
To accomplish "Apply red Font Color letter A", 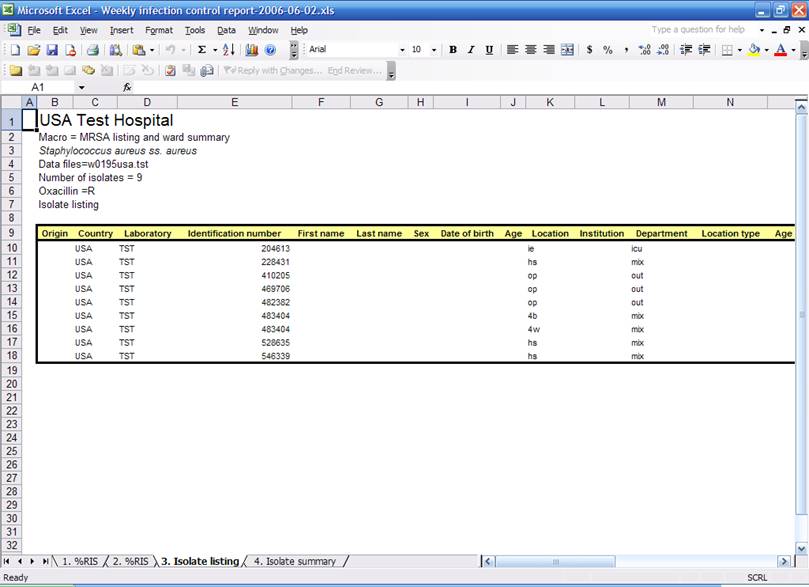I will [x=781, y=50].
